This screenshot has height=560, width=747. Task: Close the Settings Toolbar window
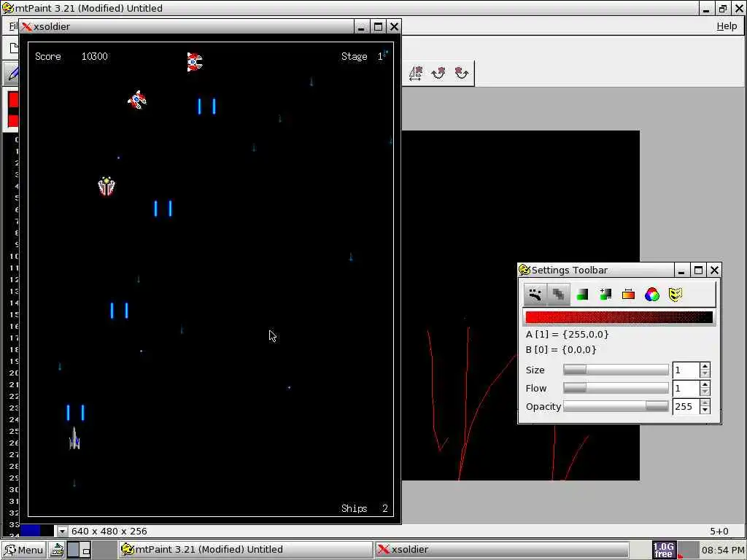click(x=714, y=271)
